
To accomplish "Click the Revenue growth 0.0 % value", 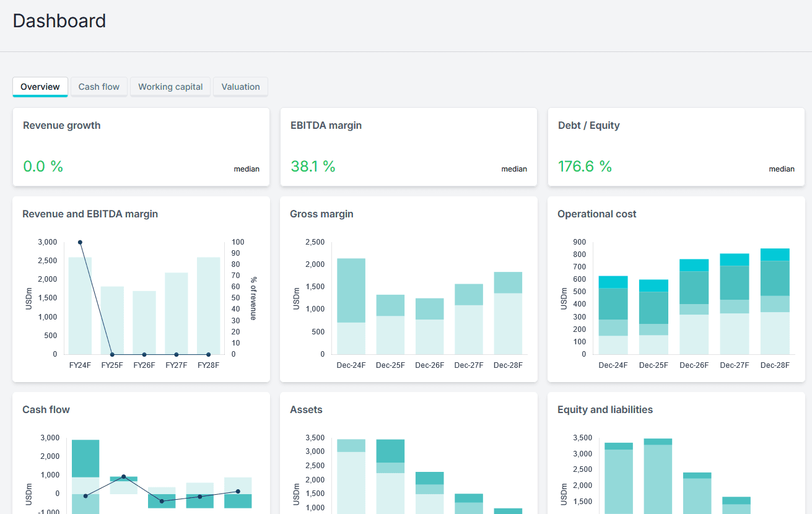I will pyautogui.click(x=43, y=166).
